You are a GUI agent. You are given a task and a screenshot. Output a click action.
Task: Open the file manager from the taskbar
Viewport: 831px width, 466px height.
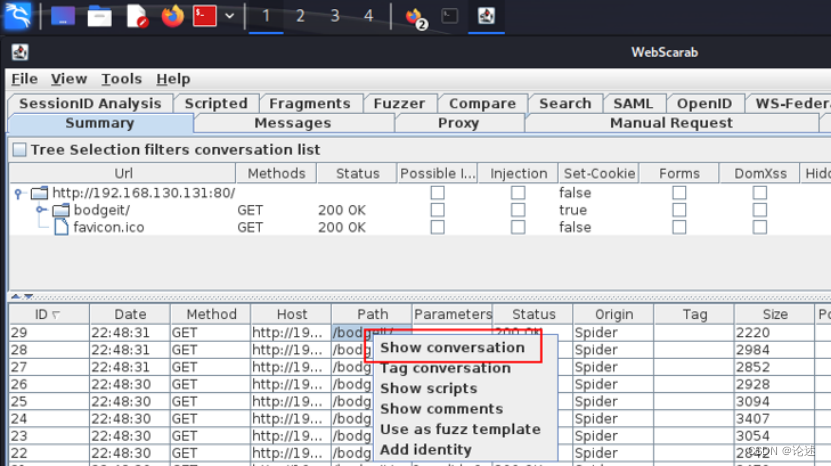(99, 16)
